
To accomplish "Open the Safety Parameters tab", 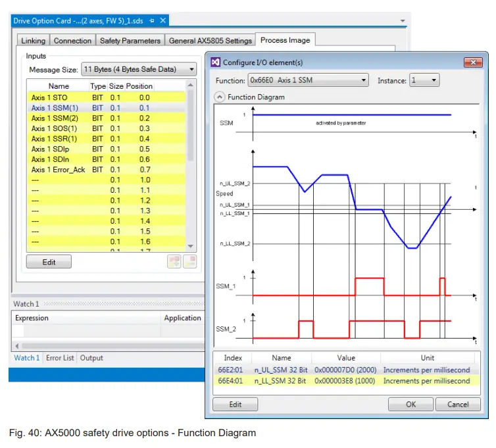I will (x=130, y=41).
